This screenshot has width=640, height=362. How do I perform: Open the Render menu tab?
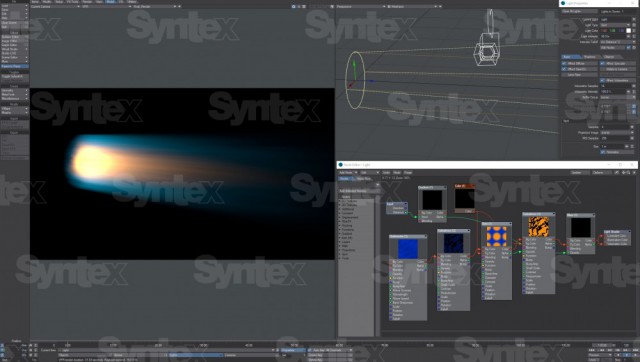tap(87, 2)
